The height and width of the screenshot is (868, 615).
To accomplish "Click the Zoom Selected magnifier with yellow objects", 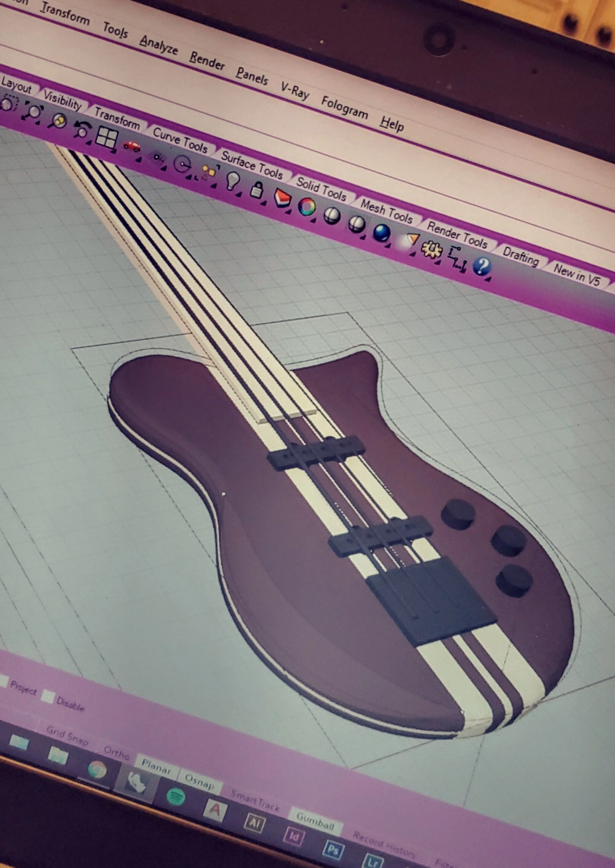I will [58, 121].
